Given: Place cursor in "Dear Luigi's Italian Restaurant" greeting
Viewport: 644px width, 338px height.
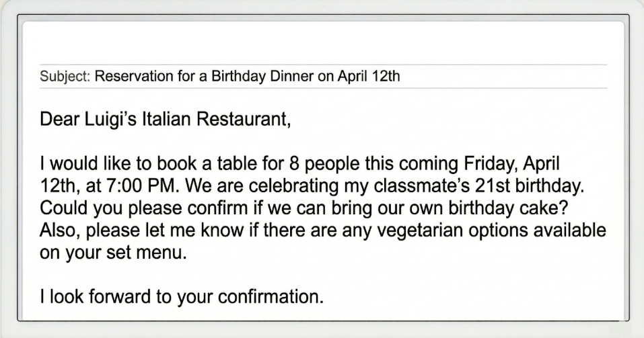Looking at the screenshot, I should (165, 120).
